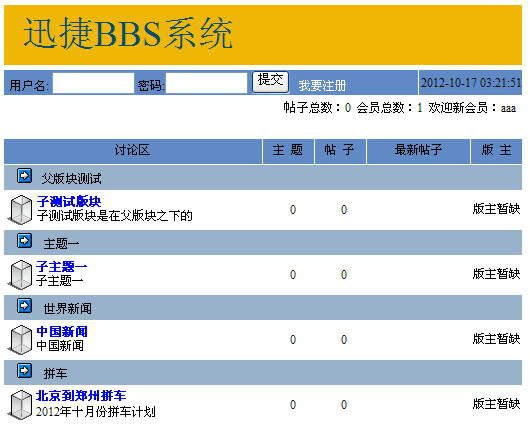Click cube icon for 北京到郑州拼车 forum
The image size is (530, 427).
(x=20, y=405)
